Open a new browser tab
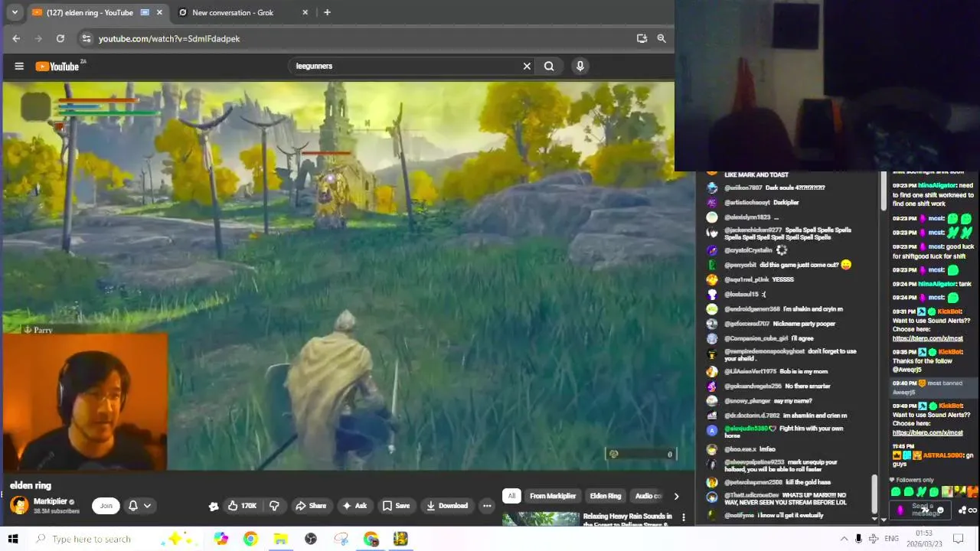 (x=327, y=12)
